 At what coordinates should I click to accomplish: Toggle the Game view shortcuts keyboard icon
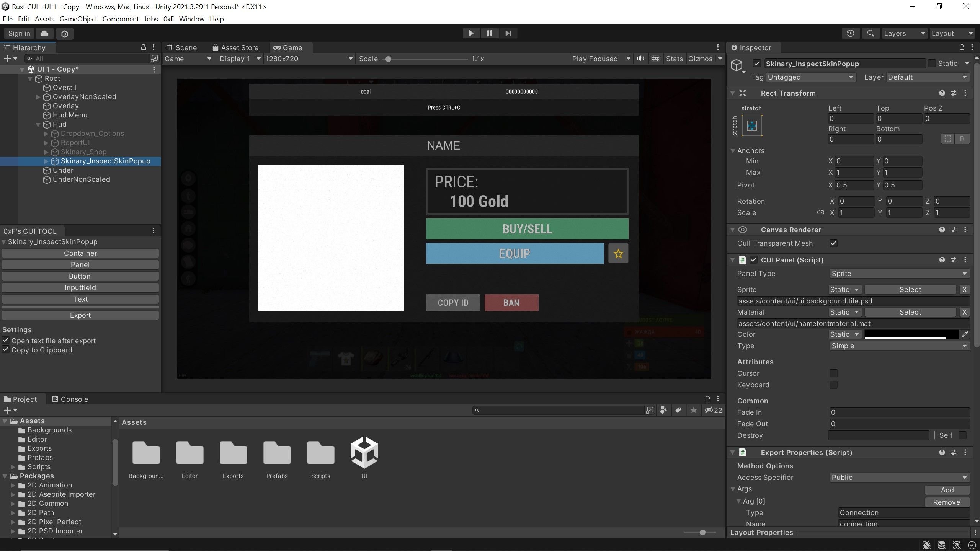click(x=655, y=59)
